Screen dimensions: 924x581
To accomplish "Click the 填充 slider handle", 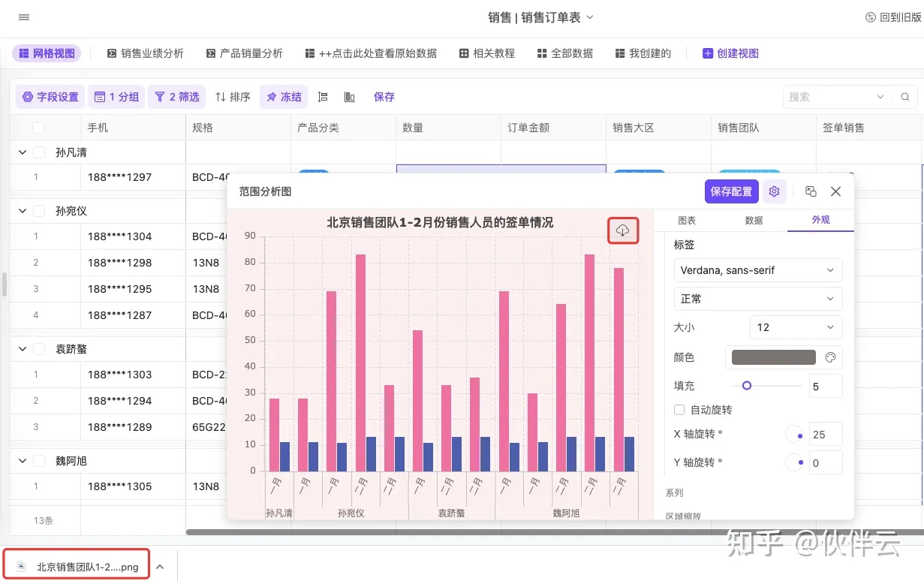I will point(746,386).
